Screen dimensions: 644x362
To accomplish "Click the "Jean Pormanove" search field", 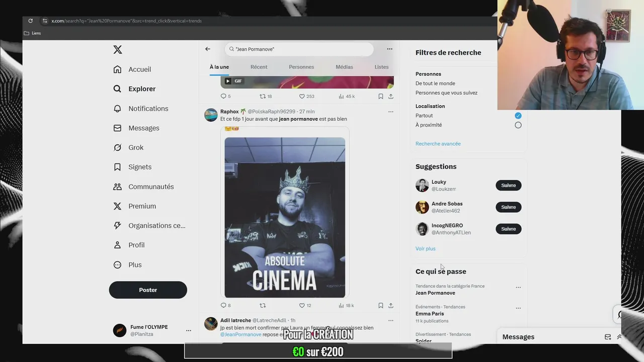I will 299,49.
